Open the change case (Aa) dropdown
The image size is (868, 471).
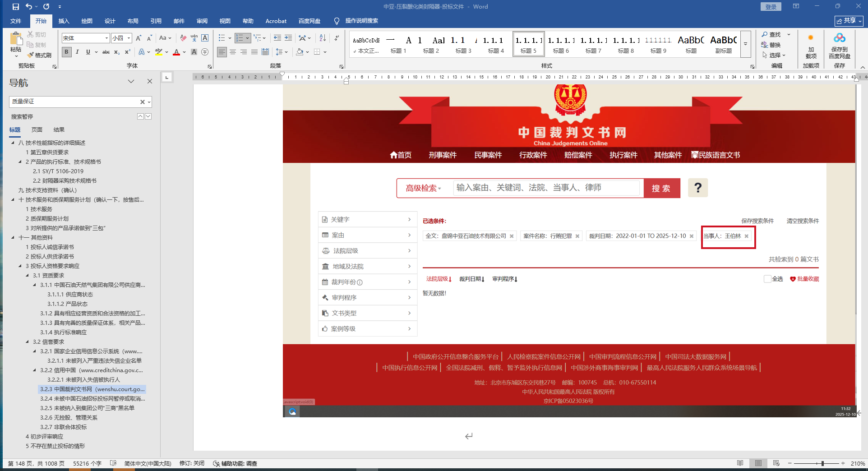[x=165, y=38]
